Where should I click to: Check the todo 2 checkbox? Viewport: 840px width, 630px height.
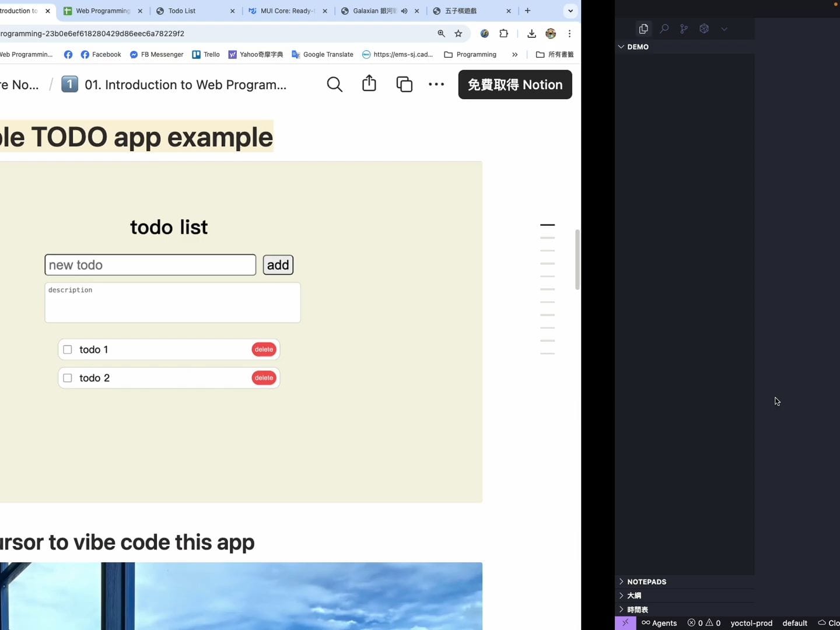coord(68,378)
